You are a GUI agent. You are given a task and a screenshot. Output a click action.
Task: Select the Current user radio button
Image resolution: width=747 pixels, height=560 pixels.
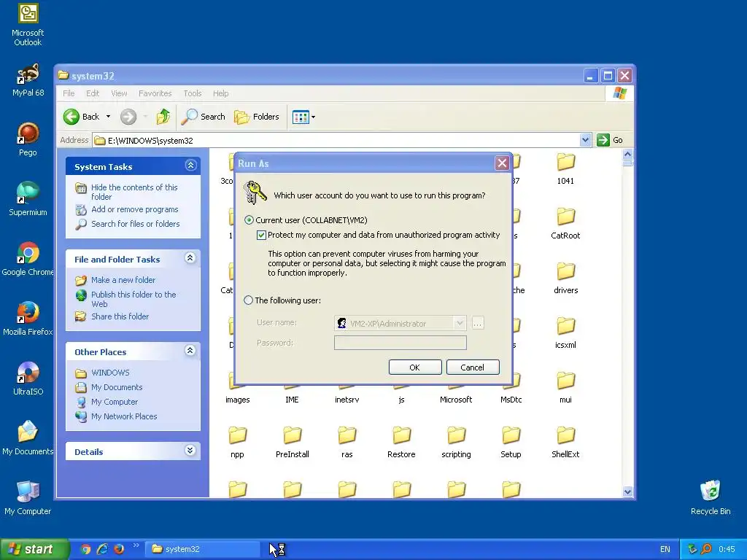click(x=249, y=220)
